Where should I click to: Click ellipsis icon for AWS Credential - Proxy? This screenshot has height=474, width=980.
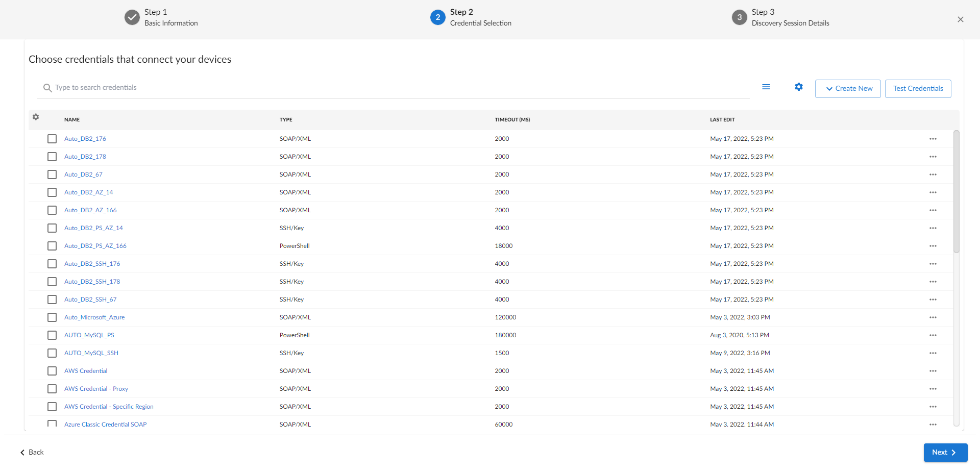click(933, 389)
